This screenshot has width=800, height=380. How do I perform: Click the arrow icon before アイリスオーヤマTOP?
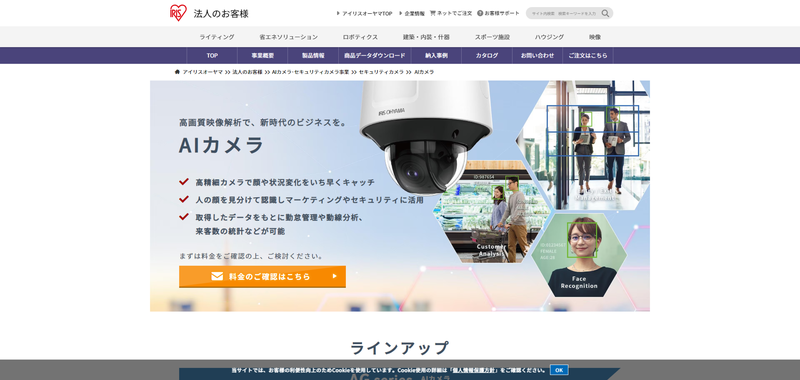point(338,13)
